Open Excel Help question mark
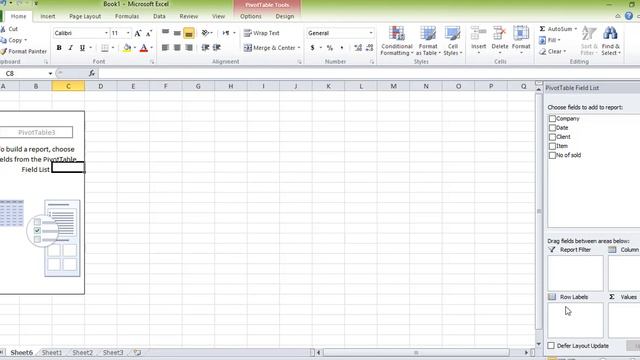 point(629,16)
